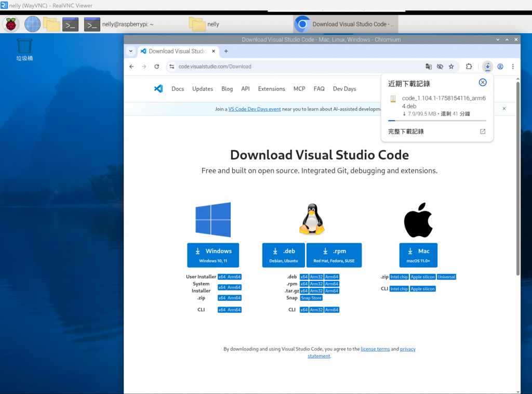Screen dimensions: 532x394
Task: Select Mac .zip Universal download
Action: tap(446, 277)
